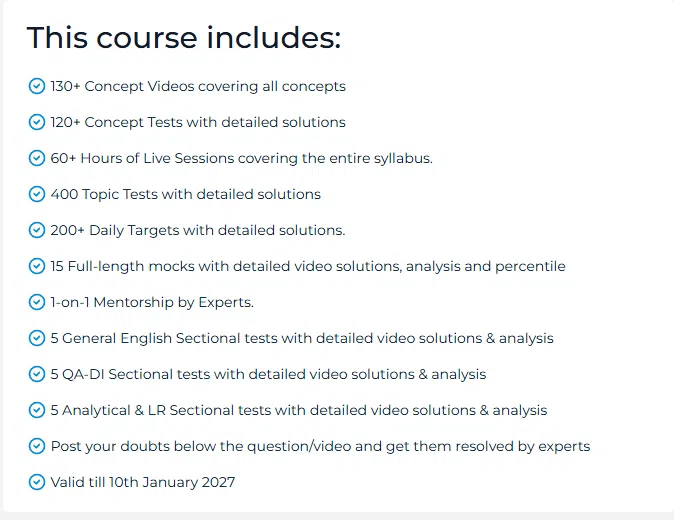Click check icon next to Post your doubts

pos(37,446)
